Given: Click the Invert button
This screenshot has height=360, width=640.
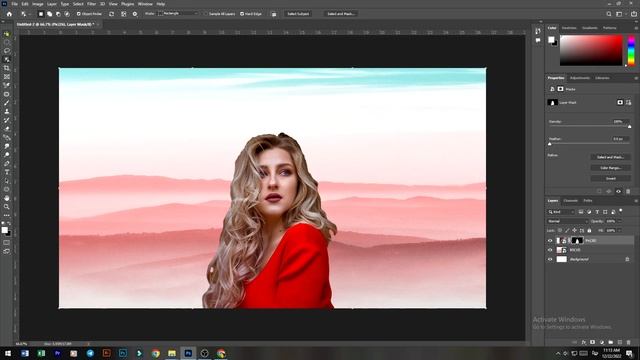Looking at the screenshot, I should tap(610, 178).
